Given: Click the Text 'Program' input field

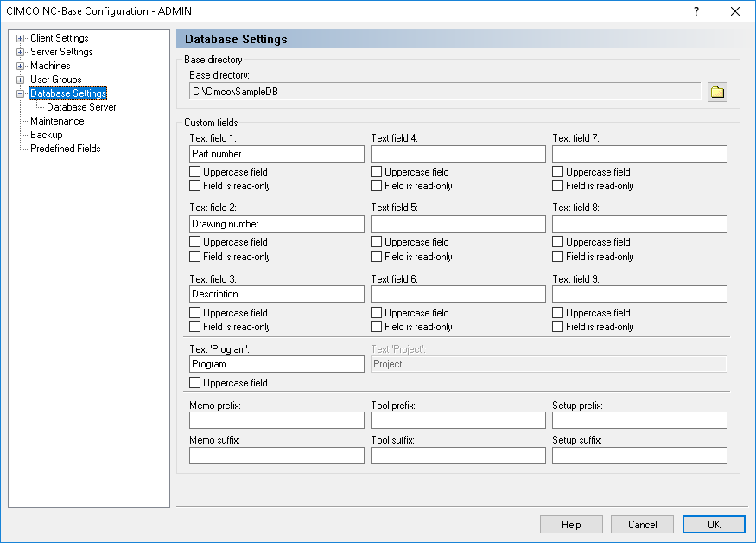Looking at the screenshot, I should tap(276, 364).
